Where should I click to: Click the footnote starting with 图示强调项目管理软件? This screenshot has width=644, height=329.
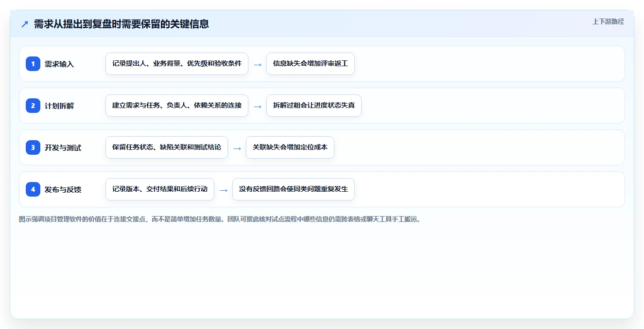click(x=220, y=219)
